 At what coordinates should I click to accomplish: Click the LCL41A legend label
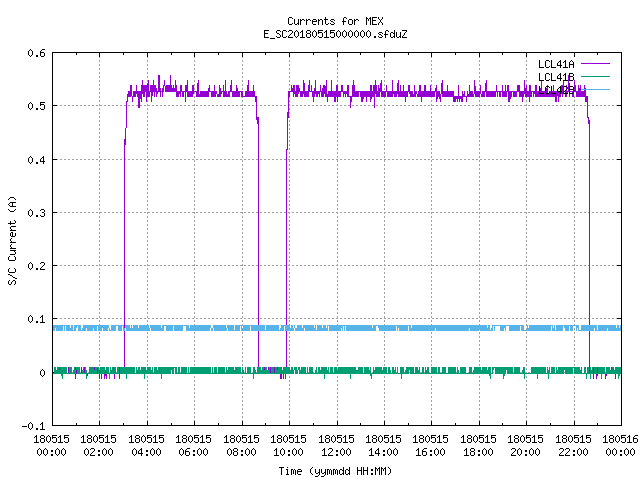pyautogui.click(x=556, y=64)
